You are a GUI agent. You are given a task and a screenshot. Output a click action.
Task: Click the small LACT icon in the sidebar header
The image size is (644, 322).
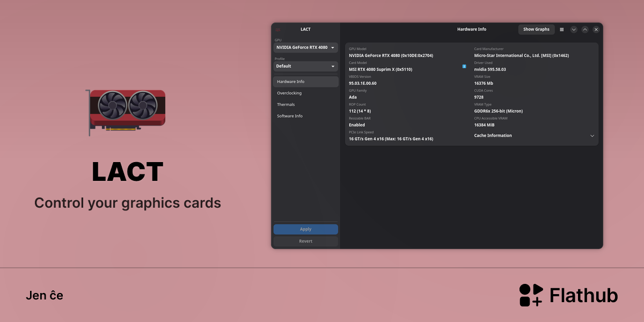(278, 30)
